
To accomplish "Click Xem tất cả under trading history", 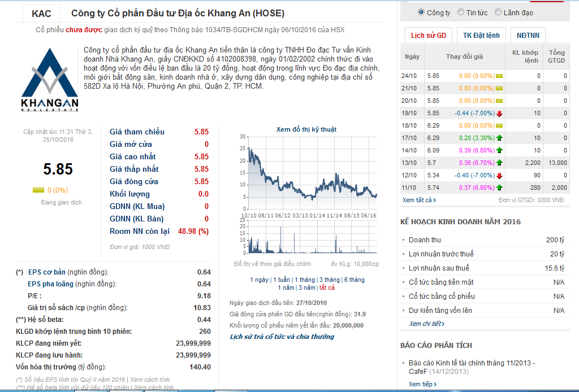I will (419, 200).
